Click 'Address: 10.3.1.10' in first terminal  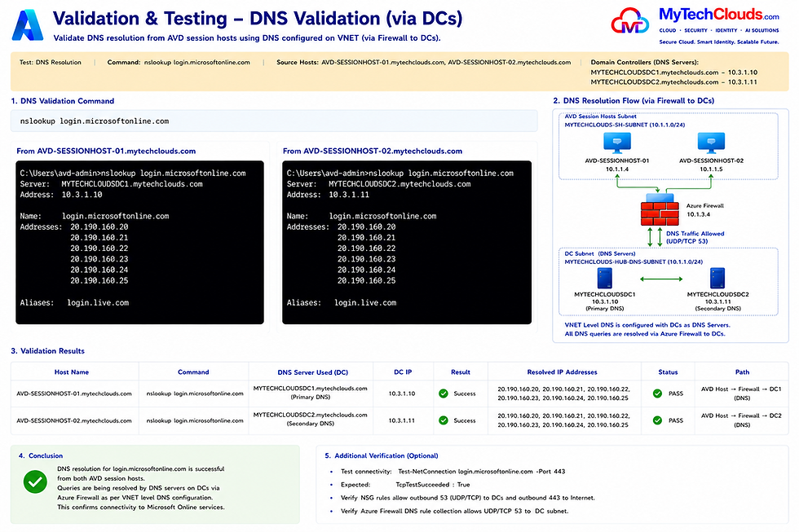[x=61, y=195]
